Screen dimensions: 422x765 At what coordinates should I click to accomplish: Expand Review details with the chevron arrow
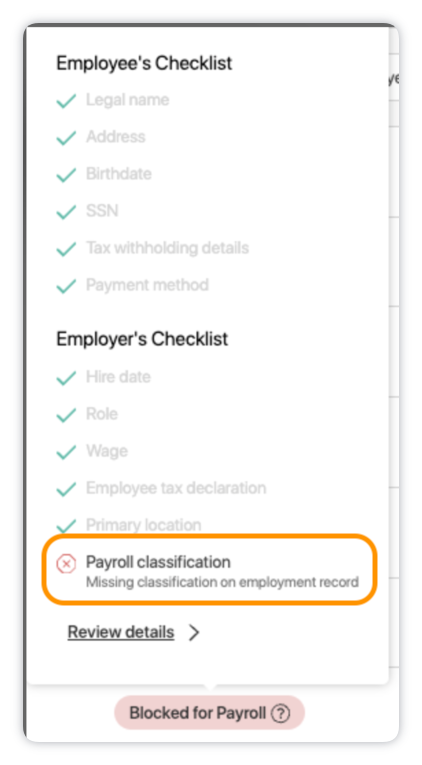pyautogui.click(x=194, y=632)
